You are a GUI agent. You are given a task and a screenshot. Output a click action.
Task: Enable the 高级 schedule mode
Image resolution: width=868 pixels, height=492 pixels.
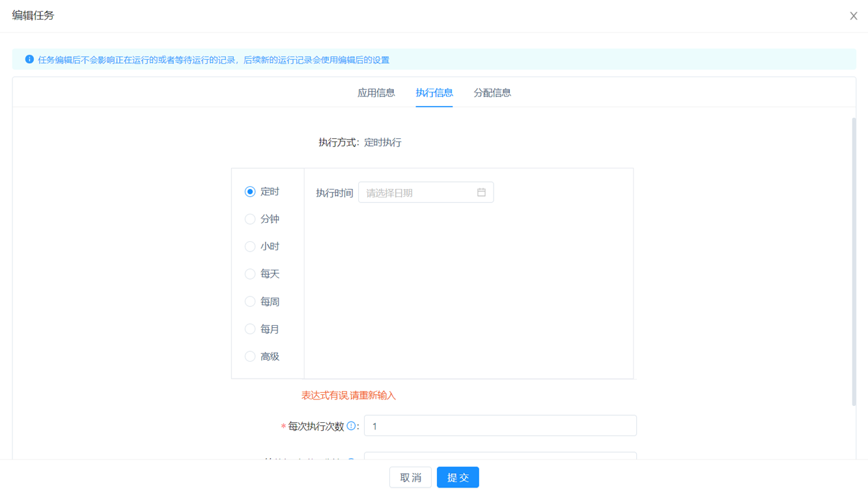pos(250,356)
